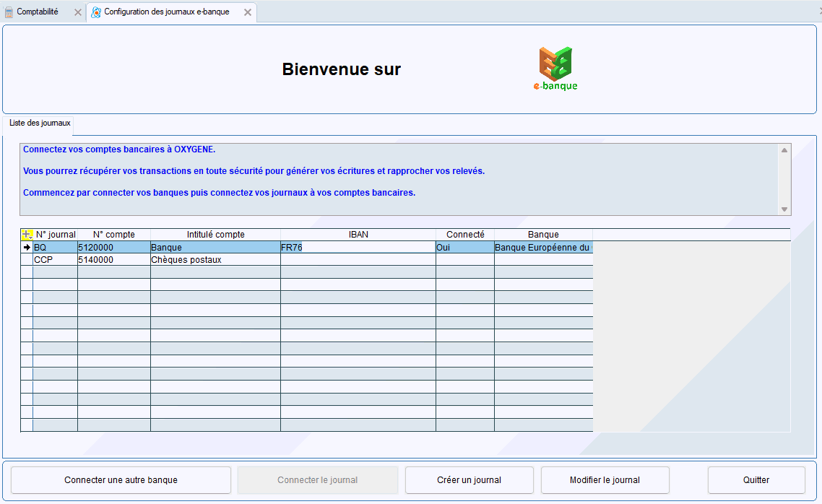Click the Connectez vos comptes bancaires text
Image resolution: width=822 pixels, height=504 pixels.
coord(119,149)
